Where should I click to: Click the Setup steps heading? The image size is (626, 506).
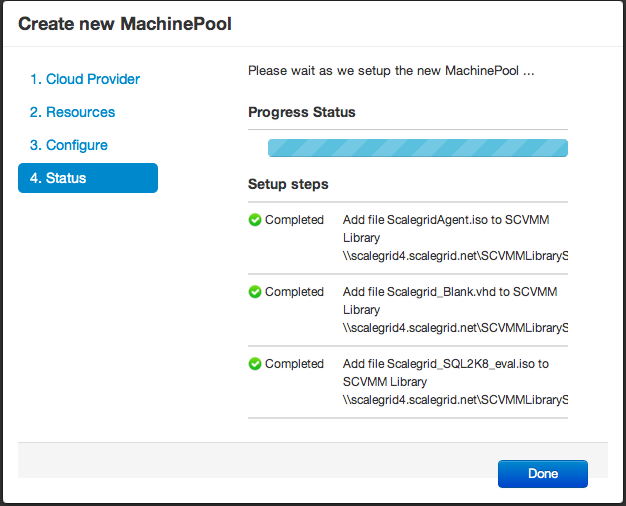pos(288,184)
